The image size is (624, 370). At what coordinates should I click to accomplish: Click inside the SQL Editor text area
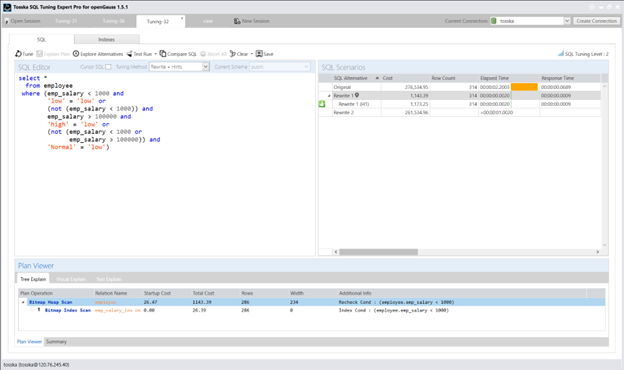(165, 163)
